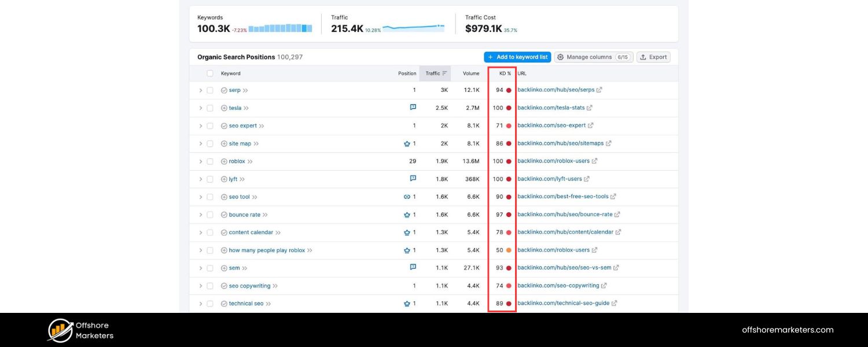Click the SERP feature icon next to tesla
The height and width of the screenshot is (347, 868).
(413, 107)
